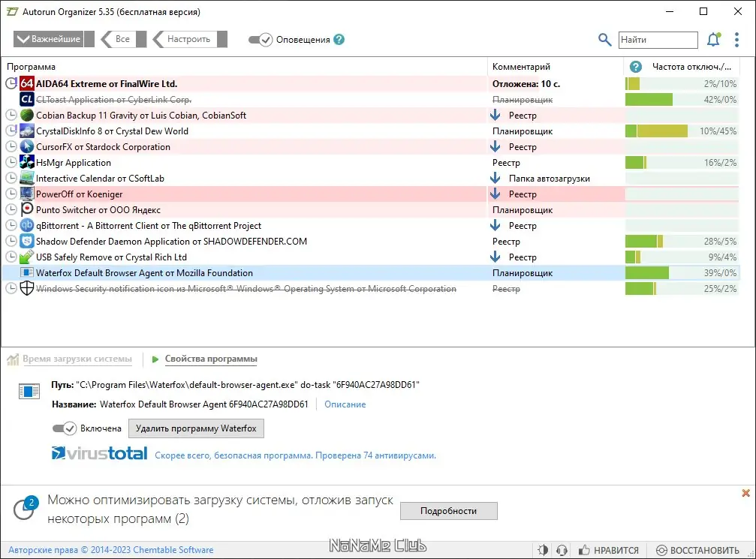Click the USB Safely Remove icon
The image size is (756, 559).
pyautogui.click(x=26, y=257)
